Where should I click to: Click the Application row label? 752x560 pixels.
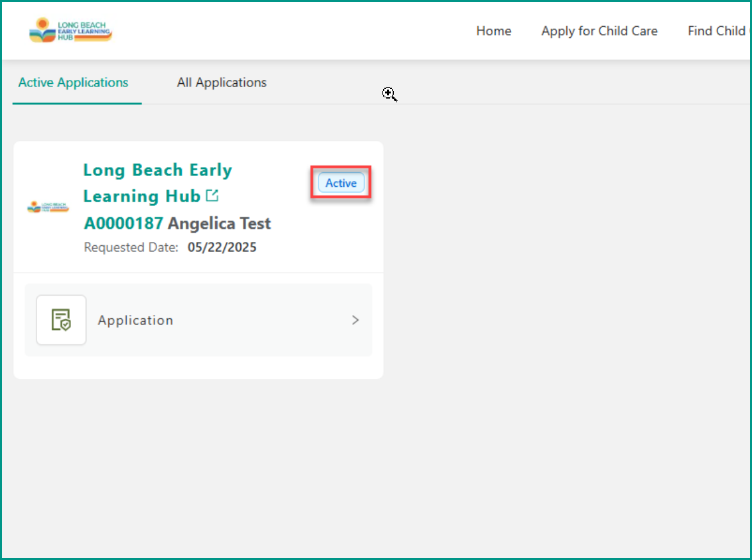coord(135,320)
